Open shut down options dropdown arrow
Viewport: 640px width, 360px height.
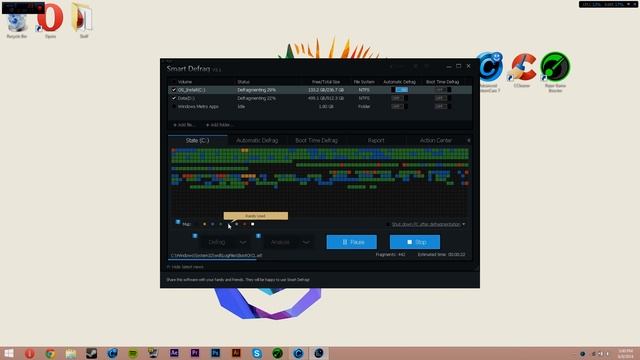(464, 224)
